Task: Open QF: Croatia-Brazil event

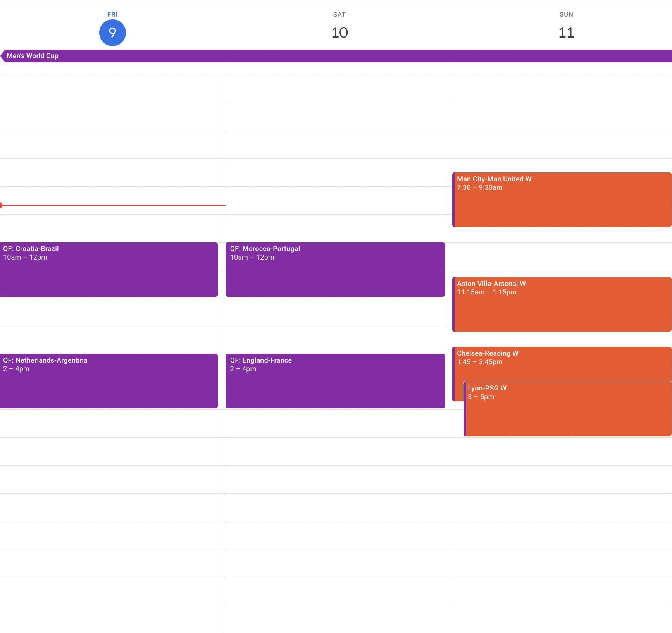Action: (x=109, y=269)
